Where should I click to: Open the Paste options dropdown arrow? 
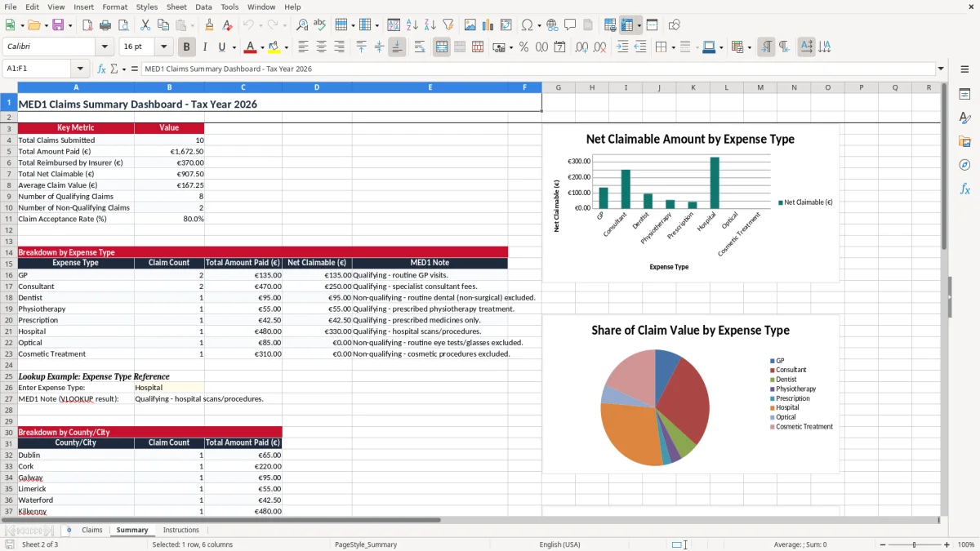192,25
